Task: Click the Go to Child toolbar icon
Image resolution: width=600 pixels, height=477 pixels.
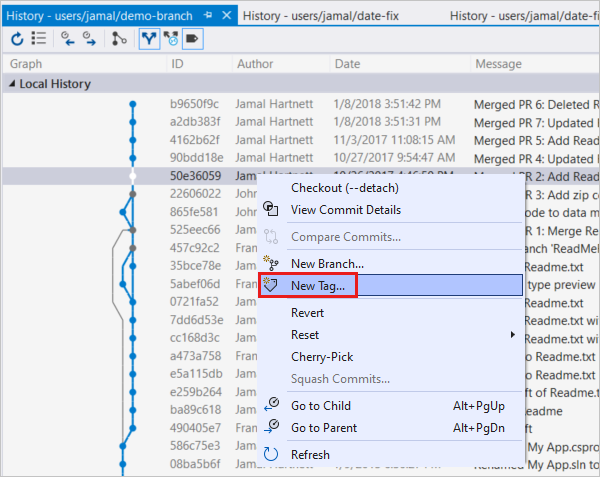Action: click(x=68, y=39)
